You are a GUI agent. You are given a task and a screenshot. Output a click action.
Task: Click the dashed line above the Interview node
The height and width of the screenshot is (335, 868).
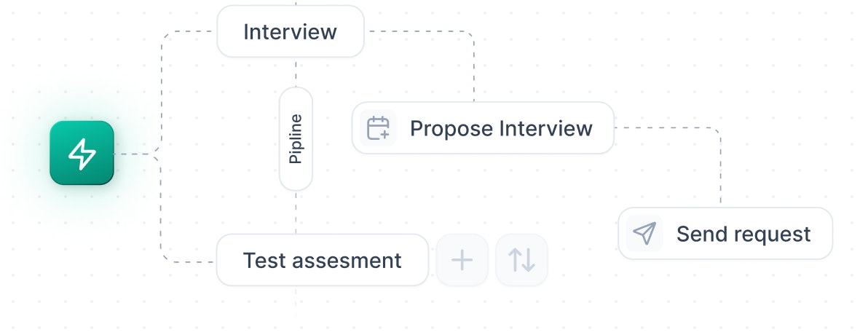click(296, 2)
